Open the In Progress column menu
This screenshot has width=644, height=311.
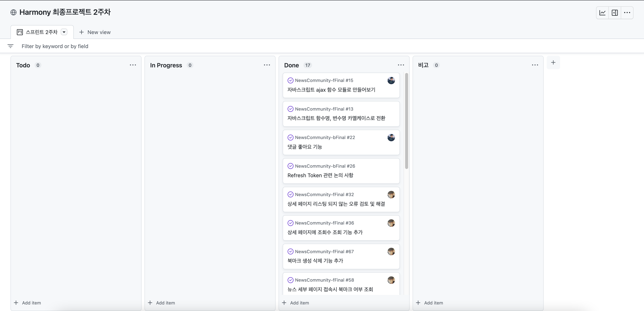tap(267, 65)
